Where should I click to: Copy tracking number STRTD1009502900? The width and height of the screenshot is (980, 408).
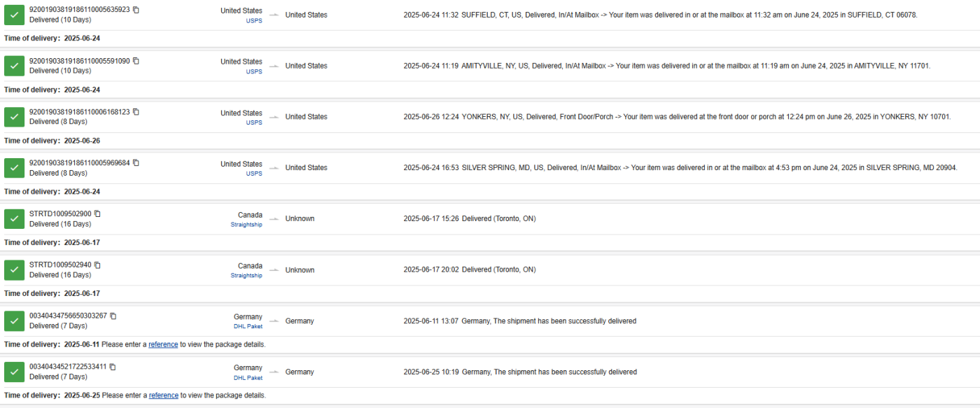[x=97, y=214]
